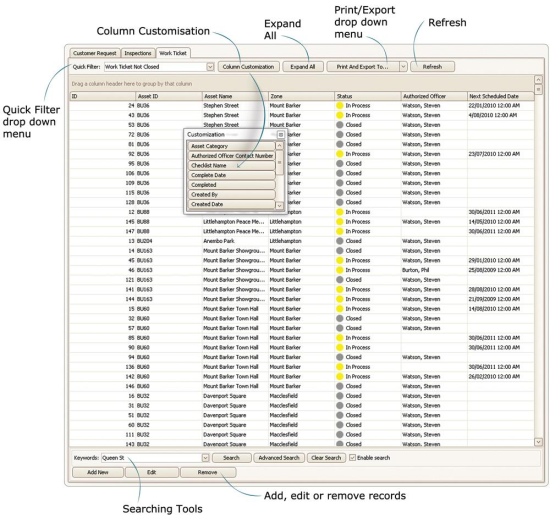
Task: Click the Zone column header
Action: point(301,96)
